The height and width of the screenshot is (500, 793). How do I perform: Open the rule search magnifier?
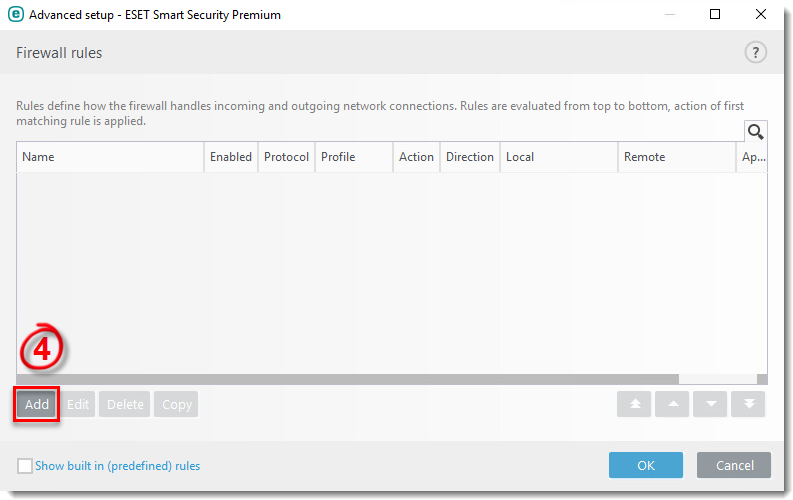pyautogui.click(x=756, y=131)
